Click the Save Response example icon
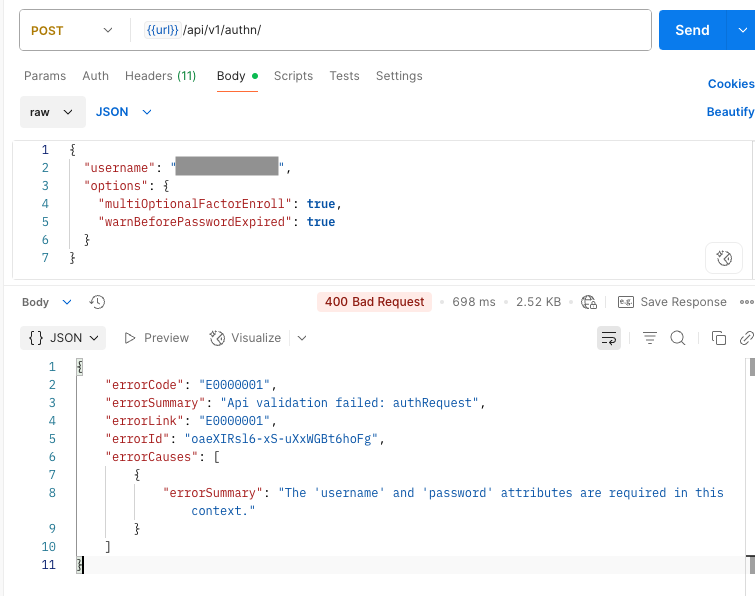Viewport: 755px width, 596px height. point(625,302)
